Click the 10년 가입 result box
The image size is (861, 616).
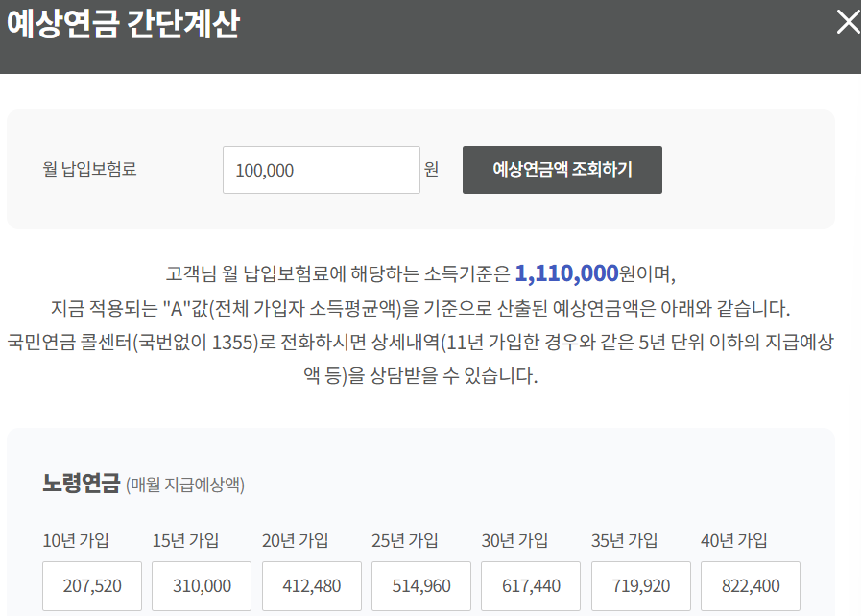pyautogui.click(x=91, y=585)
